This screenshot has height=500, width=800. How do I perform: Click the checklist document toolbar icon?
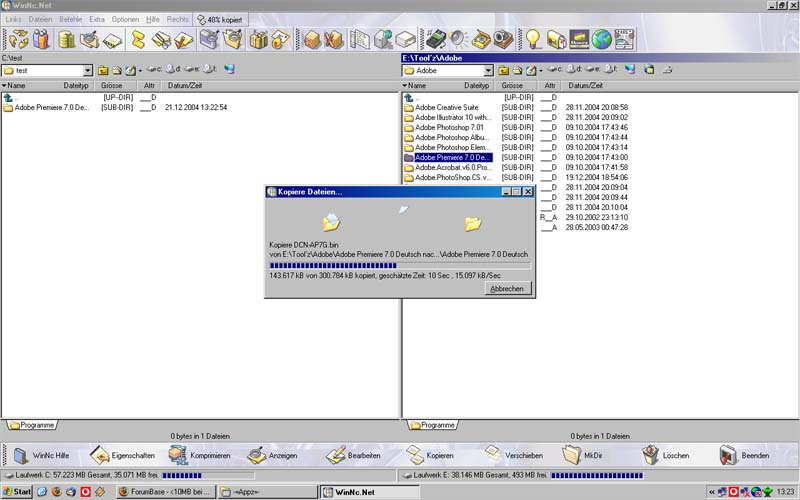(x=360, y=39)
